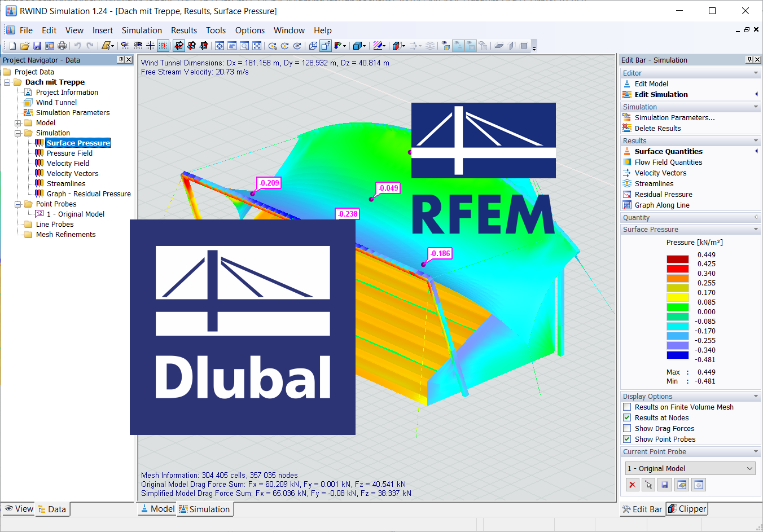Click the Edit Bar panel pin icon
Viewport: 763px width, 532px height.
click(x=749, y=60)
